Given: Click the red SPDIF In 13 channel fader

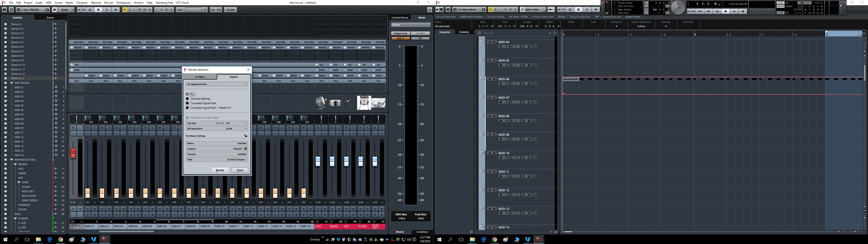Looking at the screenshot, I should click(x=73, y=153).
